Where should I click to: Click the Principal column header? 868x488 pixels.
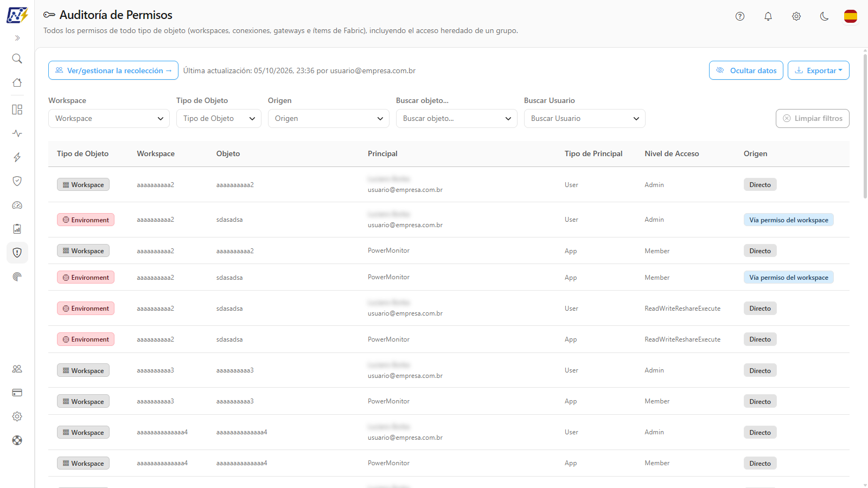pos(382,154)
